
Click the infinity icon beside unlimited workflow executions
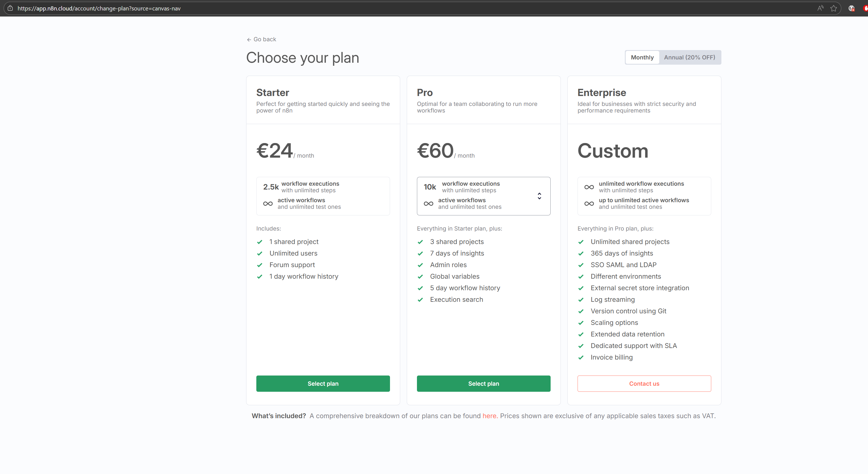589,187
